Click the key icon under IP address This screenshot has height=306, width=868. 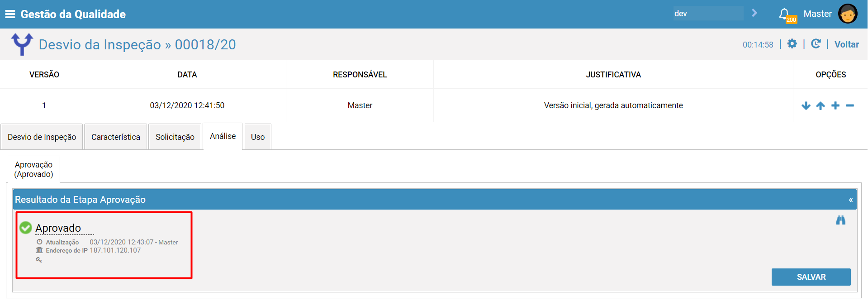[x=39, y=259]
